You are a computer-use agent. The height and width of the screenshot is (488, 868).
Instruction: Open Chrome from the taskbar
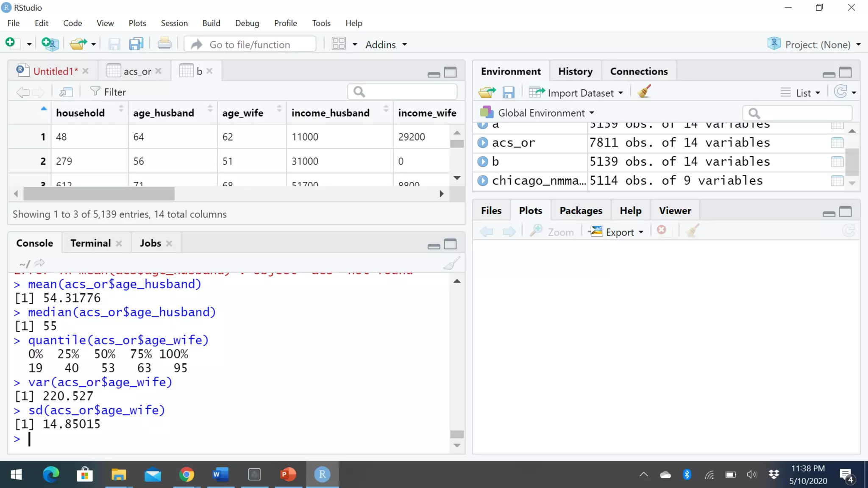[186, 474]
